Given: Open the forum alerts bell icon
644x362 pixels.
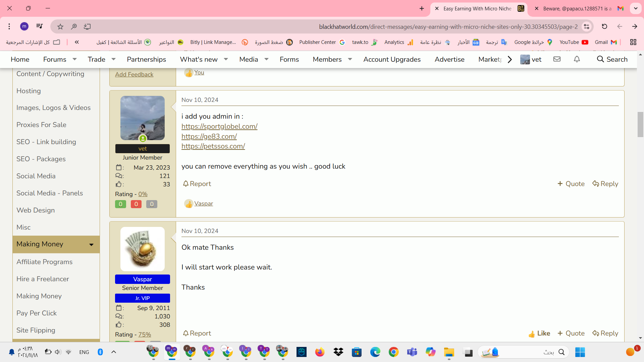Looking at the screenshot, I should point(577,59).
